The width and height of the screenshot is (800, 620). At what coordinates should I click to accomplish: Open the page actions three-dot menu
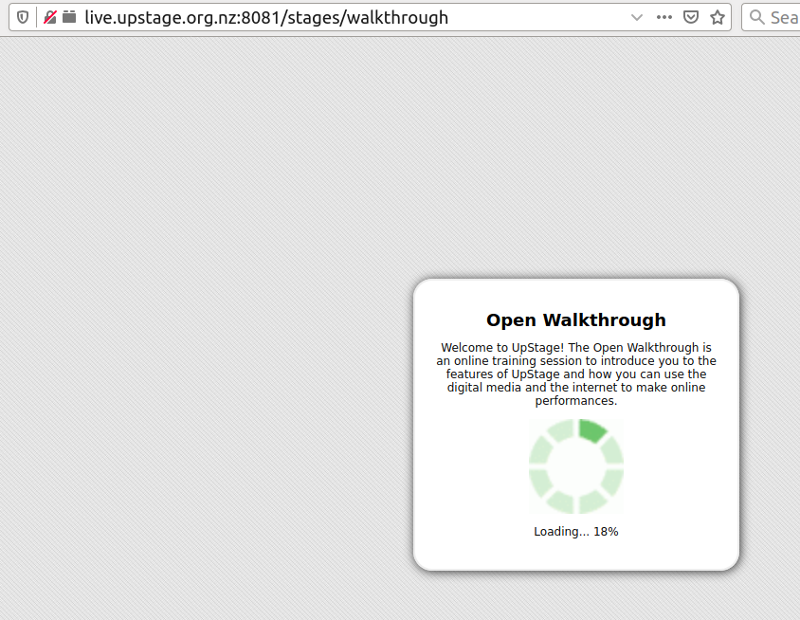pos(664,17)
